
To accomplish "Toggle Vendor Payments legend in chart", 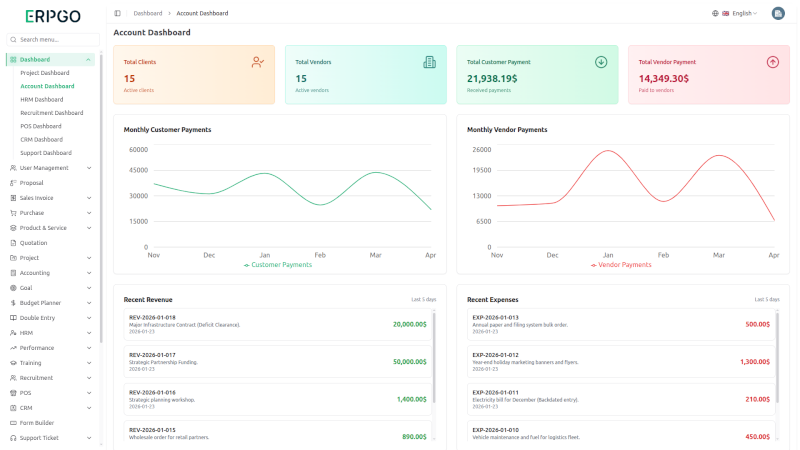I will [621, 265].
